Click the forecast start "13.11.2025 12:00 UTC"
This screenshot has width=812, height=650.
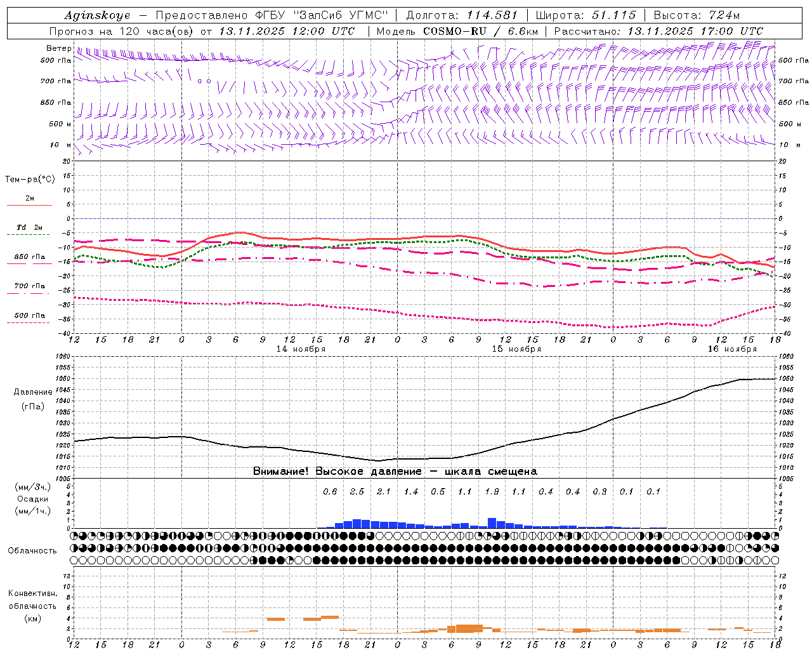click(287, 31)
